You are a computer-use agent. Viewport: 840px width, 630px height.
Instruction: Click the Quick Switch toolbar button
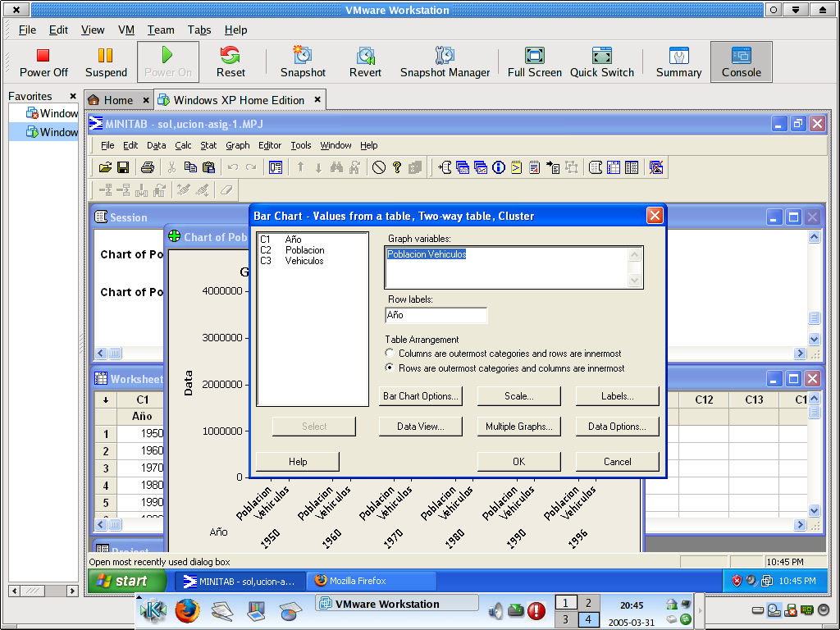(601, 62)
